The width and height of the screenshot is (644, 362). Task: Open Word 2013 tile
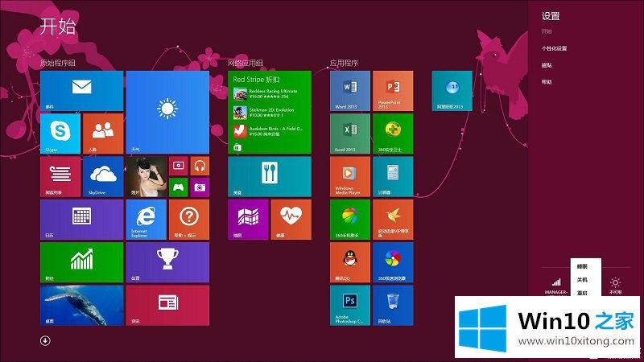coord(350,90)
